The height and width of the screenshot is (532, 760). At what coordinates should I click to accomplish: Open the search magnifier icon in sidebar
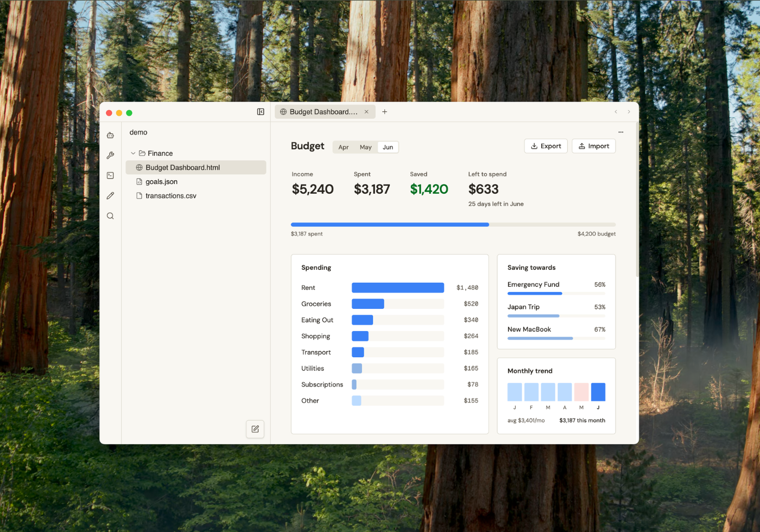coord(110,216)
